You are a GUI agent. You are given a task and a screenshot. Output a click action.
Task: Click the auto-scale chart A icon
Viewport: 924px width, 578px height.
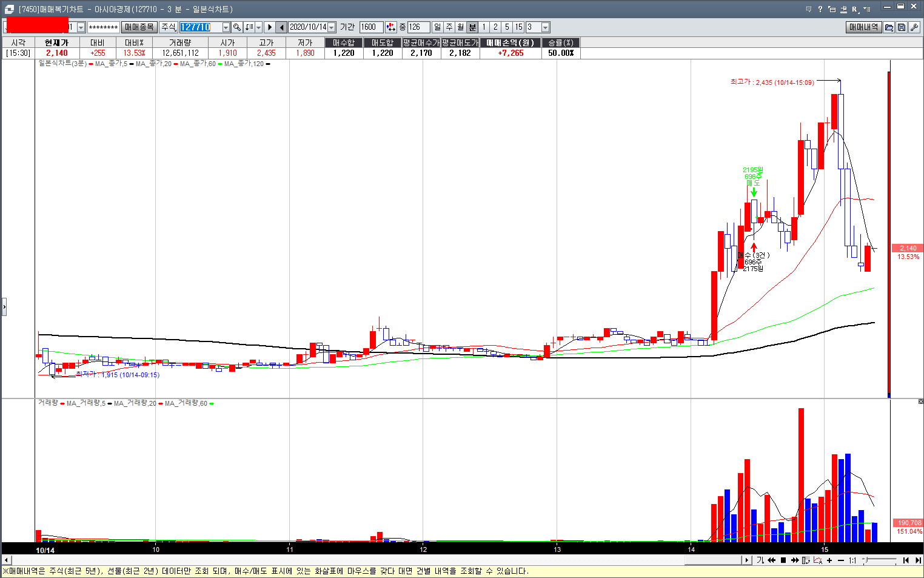(818, 560)
